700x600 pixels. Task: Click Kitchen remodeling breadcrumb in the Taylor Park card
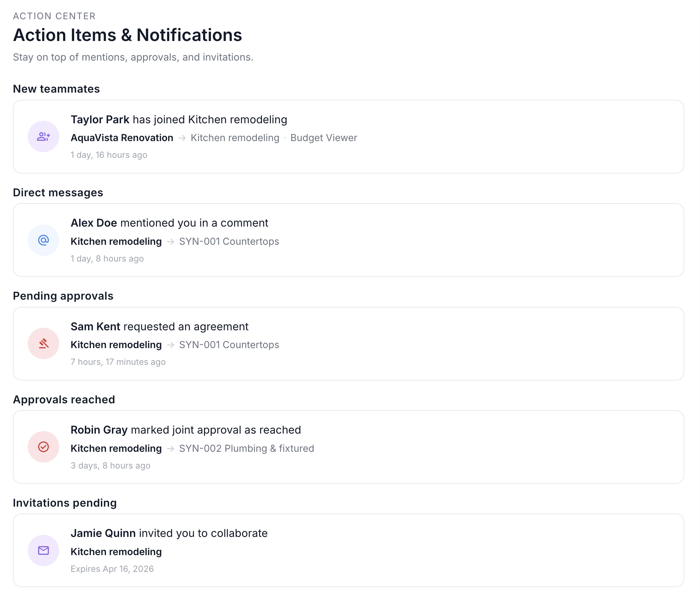(x=235, y=138)
